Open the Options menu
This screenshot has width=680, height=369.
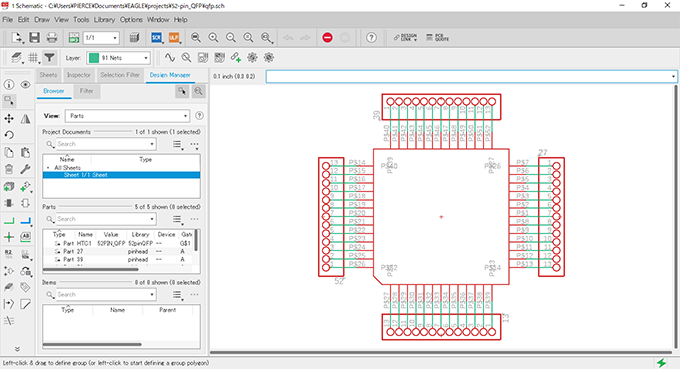tap(131, 20)
